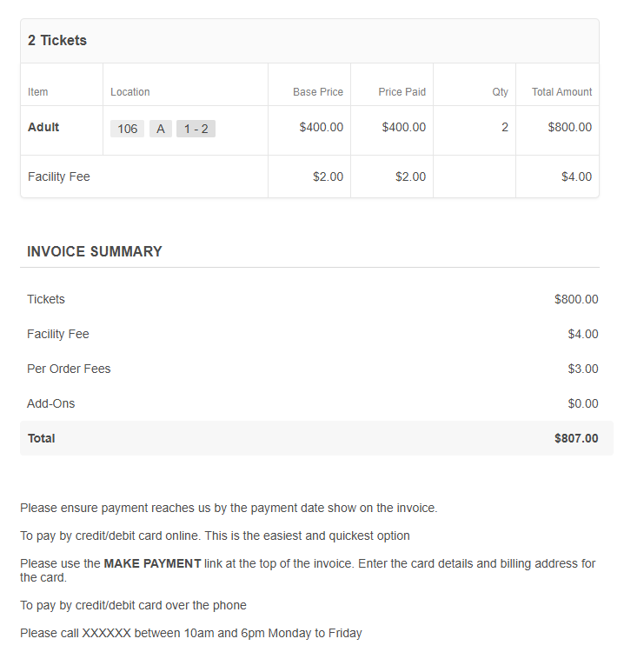Select the $800.00 Adult total amount
Screen dimensions: 624x672
click(569, 127)
